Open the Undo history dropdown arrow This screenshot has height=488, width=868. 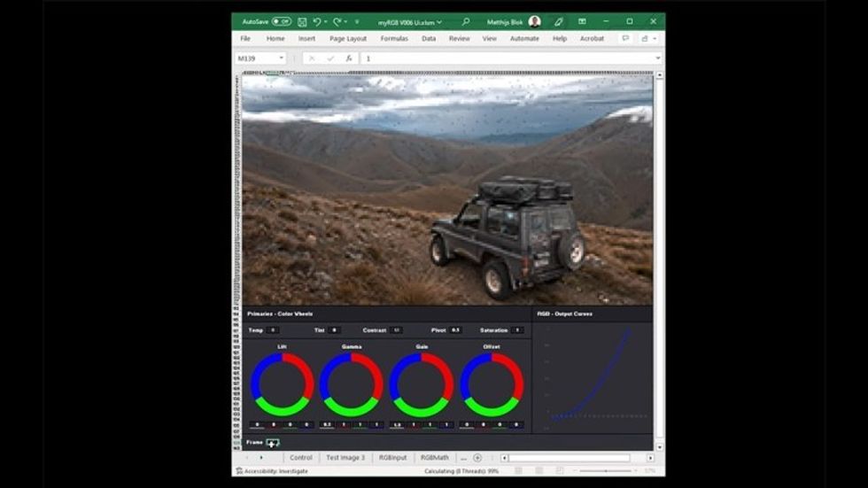pos(326,21)
